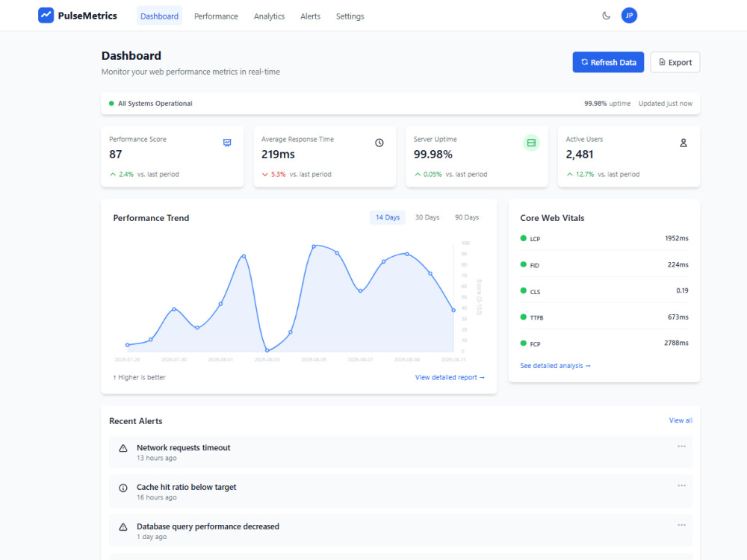
Task: Select the 14 Days range
Action: (387, 217)
